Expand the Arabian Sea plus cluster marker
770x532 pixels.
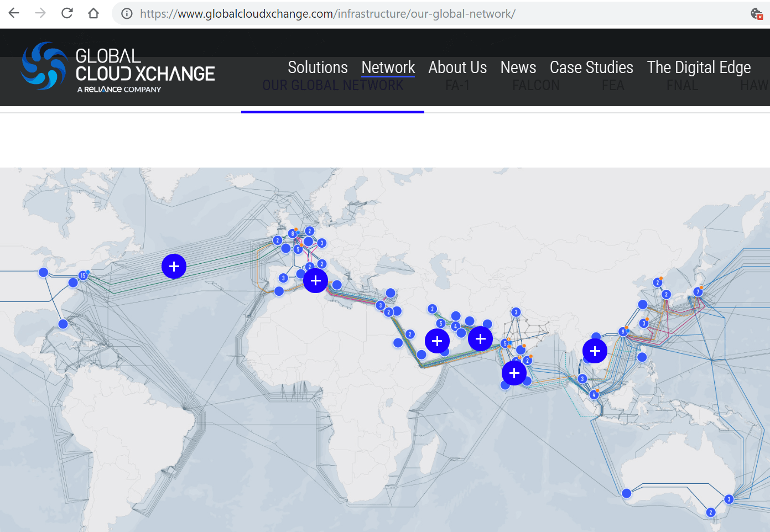pyautogui.click(x=514, y=373)
